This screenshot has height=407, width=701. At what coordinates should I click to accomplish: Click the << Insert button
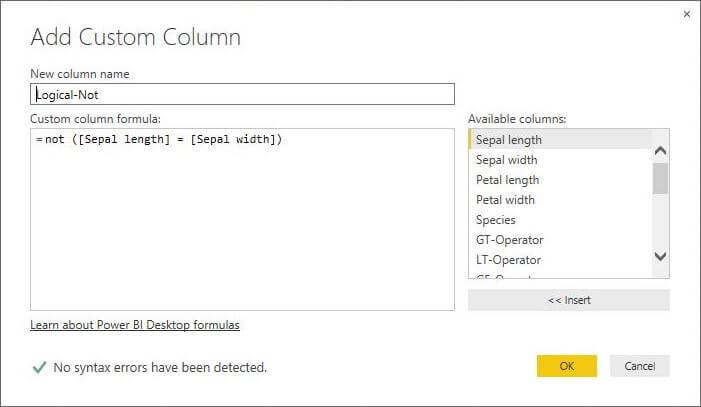(569, 300)
